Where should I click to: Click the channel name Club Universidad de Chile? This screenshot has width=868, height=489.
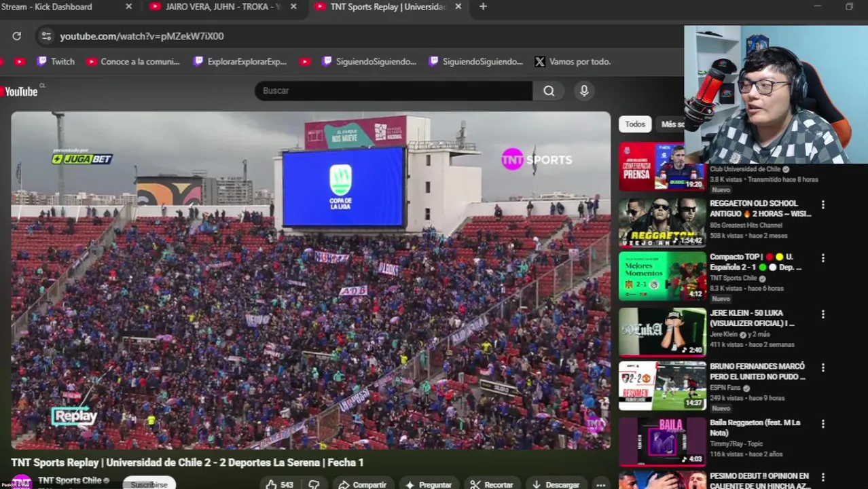click(x=745, y=169)
